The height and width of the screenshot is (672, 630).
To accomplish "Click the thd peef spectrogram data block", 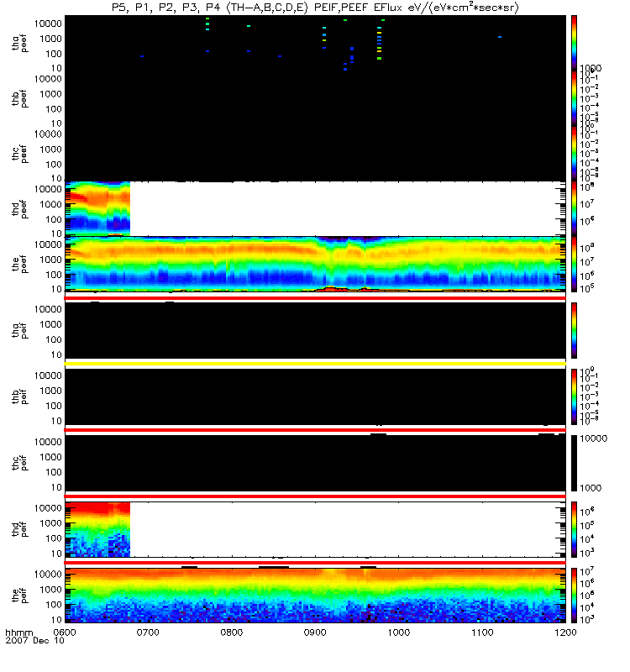I will point(97,208).
